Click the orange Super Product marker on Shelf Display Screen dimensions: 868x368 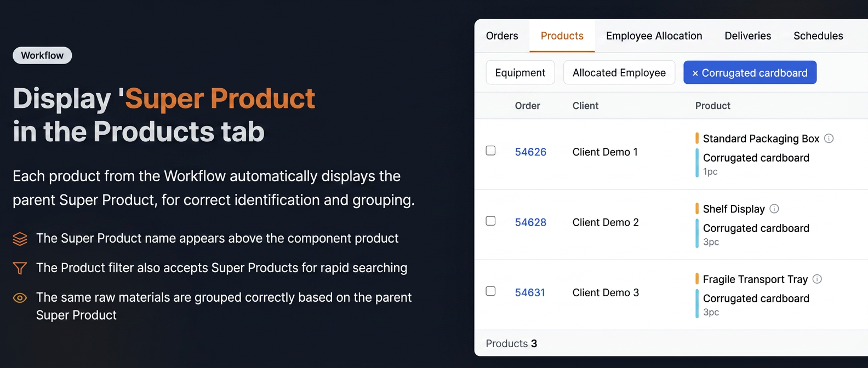click(x=697, y=209)
